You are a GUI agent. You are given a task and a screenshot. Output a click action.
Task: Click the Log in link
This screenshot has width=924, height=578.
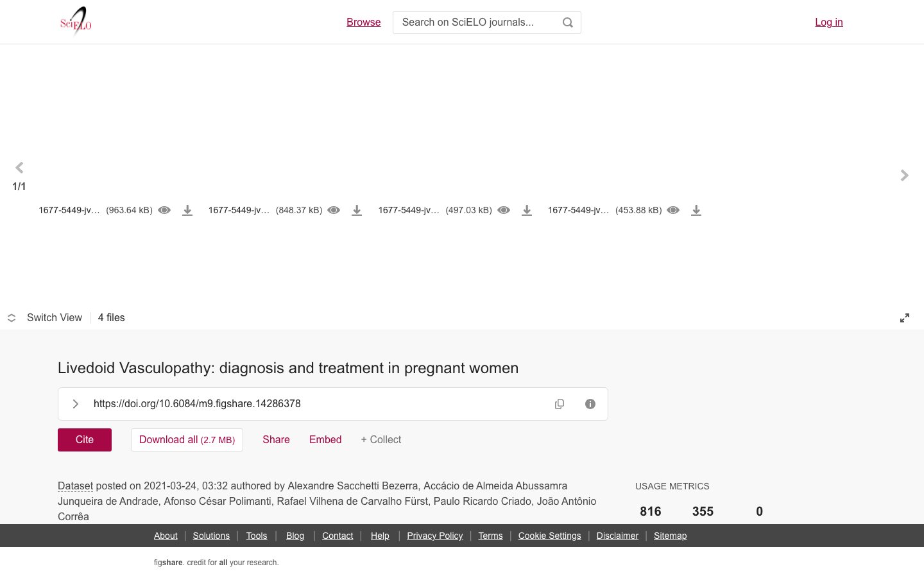(829, 22)
